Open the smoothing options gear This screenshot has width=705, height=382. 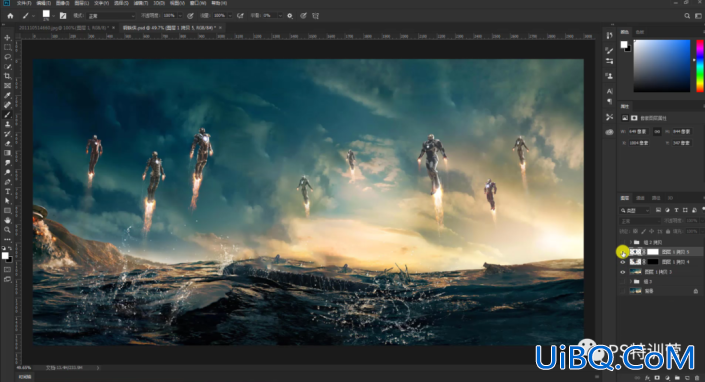[290, 16]
